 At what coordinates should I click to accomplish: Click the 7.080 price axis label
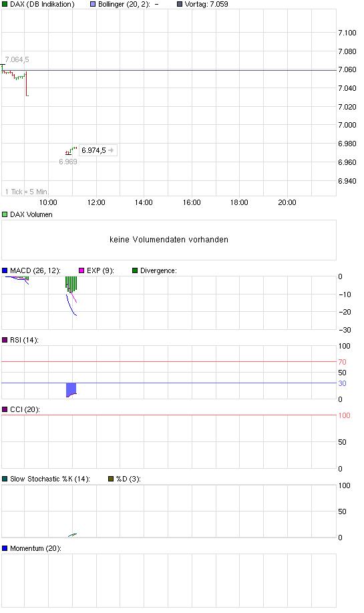point(347,51)
